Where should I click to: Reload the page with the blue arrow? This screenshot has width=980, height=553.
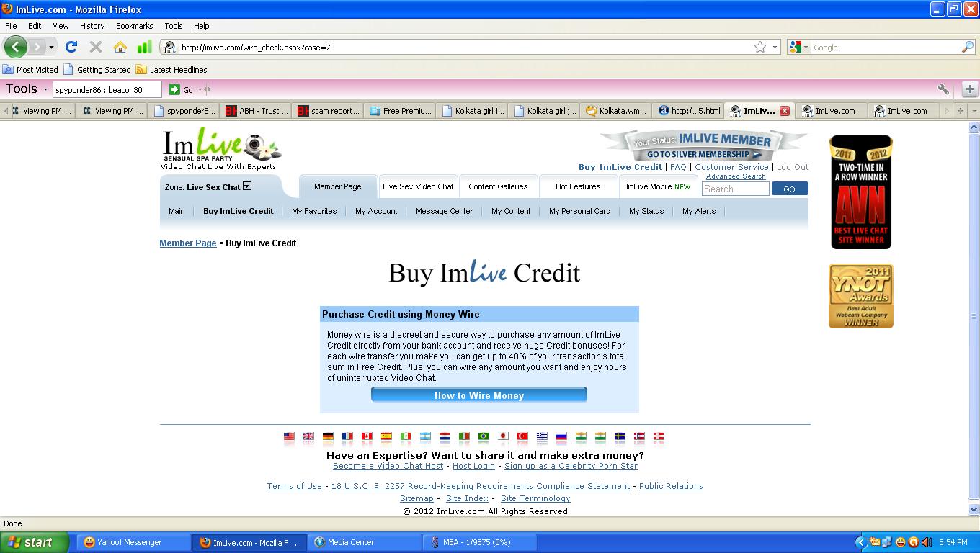coord(71,47)
